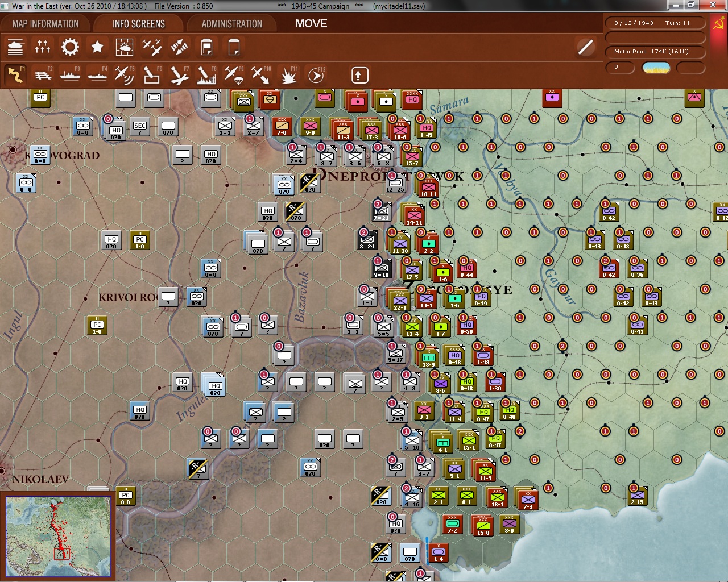The width and height of the screenshot is (728, 582).
Task: Click the pencil slash icon
Action: tap(585, 47)
